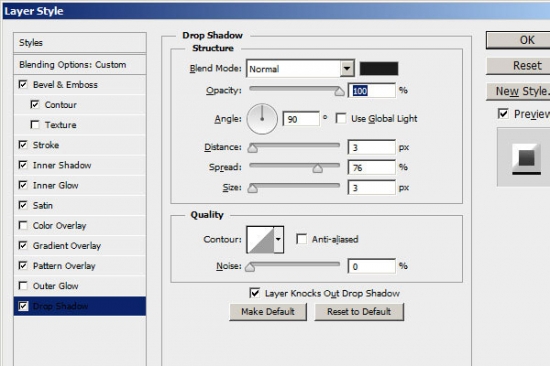Screen dimensions: 550x366
Task: Uncheck the Bevel & Emboss effect
Action: pos(23,85)
